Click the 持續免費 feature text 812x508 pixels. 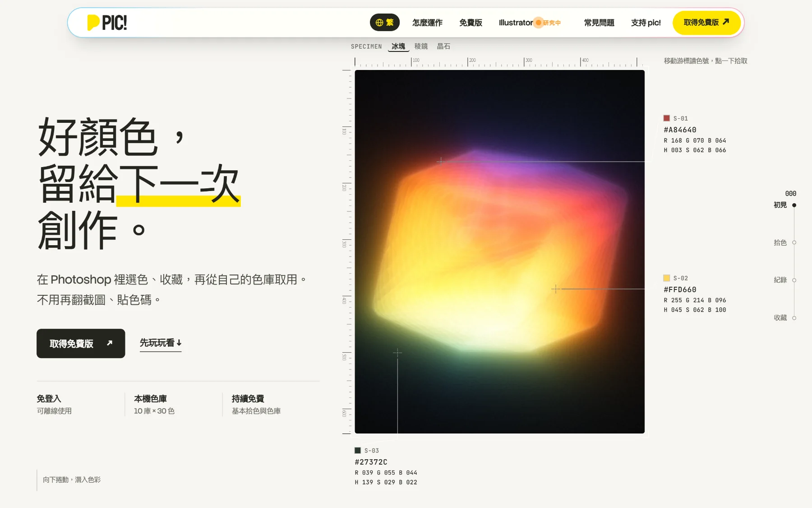click(x=248, y=399)
